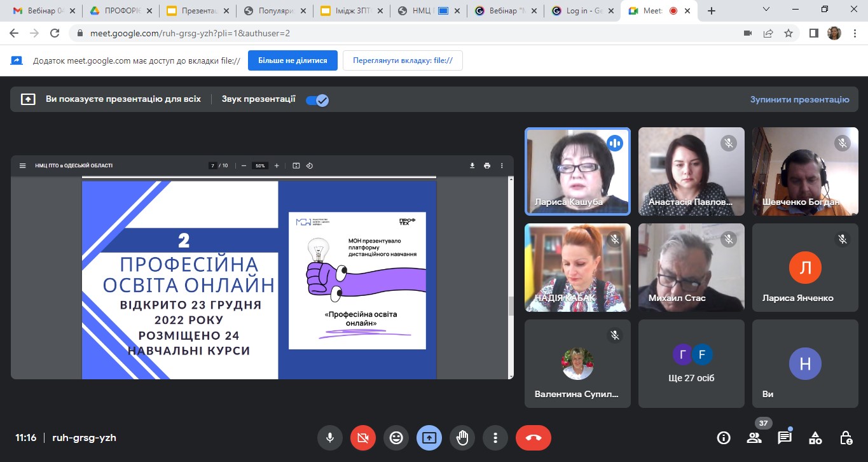Open the PDF viewer more actions menu
Viewport: 868px width, 462px height.
click(502, 165)
